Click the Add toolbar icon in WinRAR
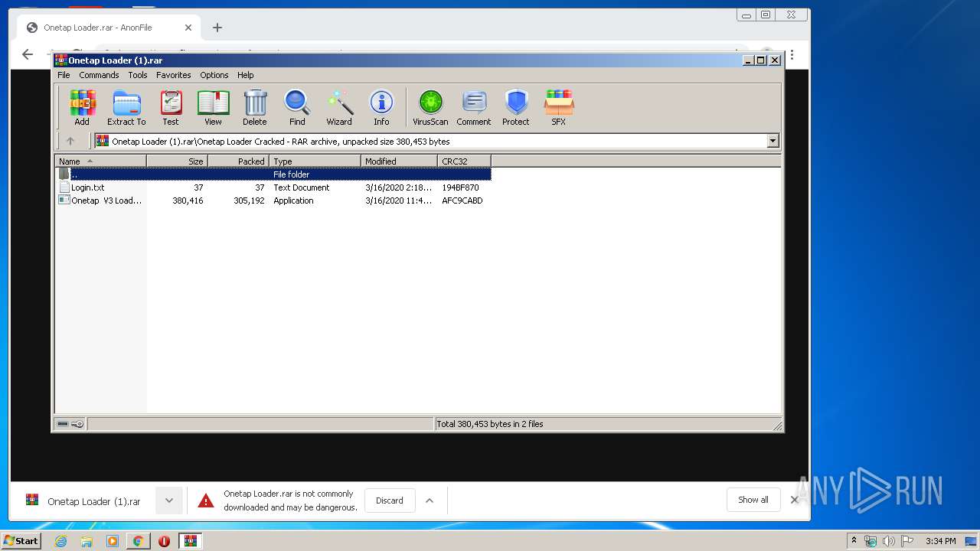Viewport: 980px width, 551px height. coord(82,107)
